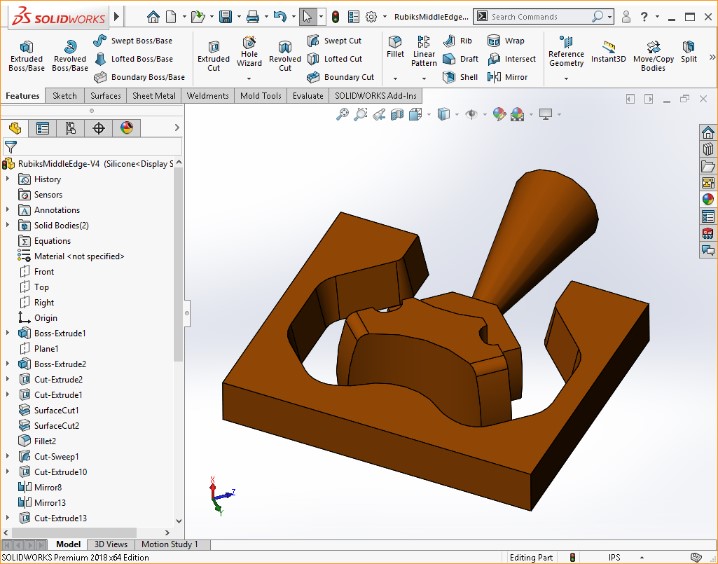Open the DimXpertManager tab

(98, 128)
